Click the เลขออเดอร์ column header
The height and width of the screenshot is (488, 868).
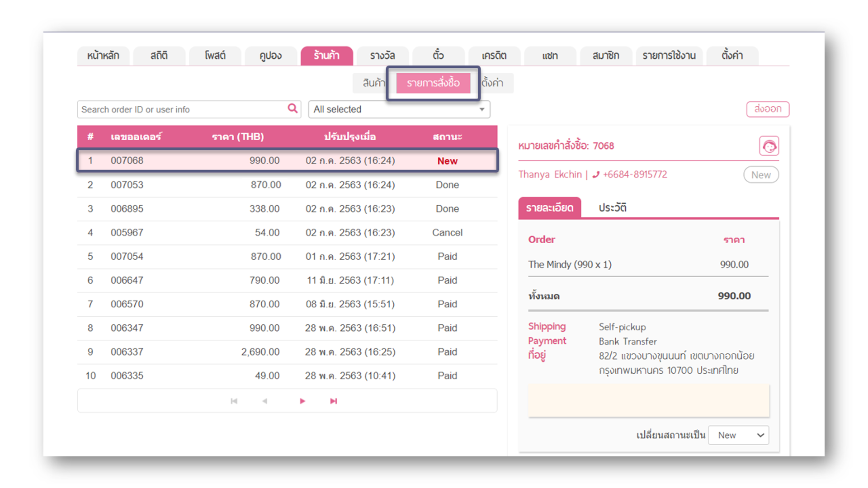pyautogui.click(x=136, y=136)
